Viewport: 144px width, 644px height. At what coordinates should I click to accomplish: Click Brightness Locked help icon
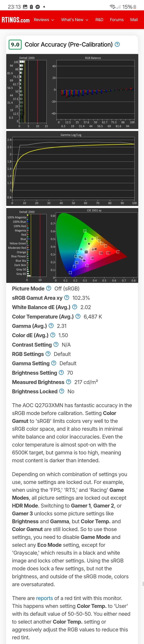(62, 391)
